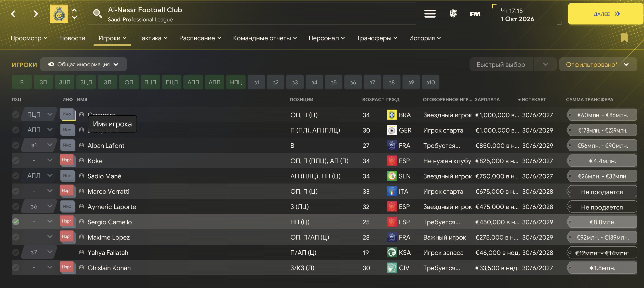Open the Просмотр menu

coord(29,38)
